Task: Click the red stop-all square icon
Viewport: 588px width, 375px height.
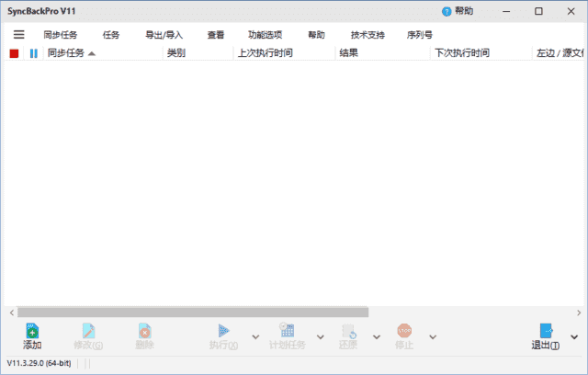Action: 14,53
